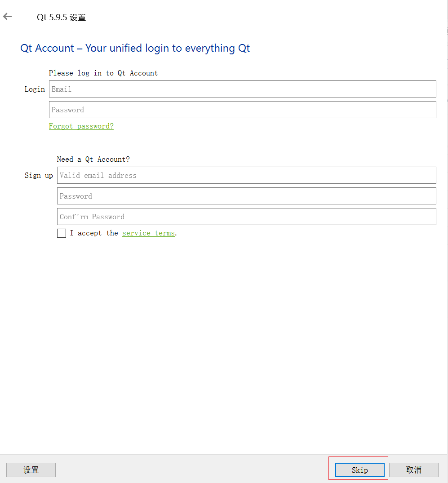The height and width of the screenshot is (483, 448).
Task: Focus the Login Password field
Action: 242,110
